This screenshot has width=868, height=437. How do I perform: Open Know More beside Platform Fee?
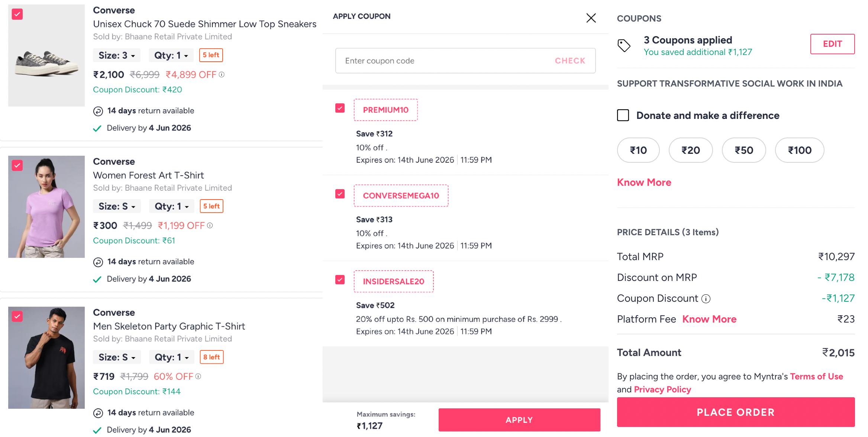[x=709, y=319]
